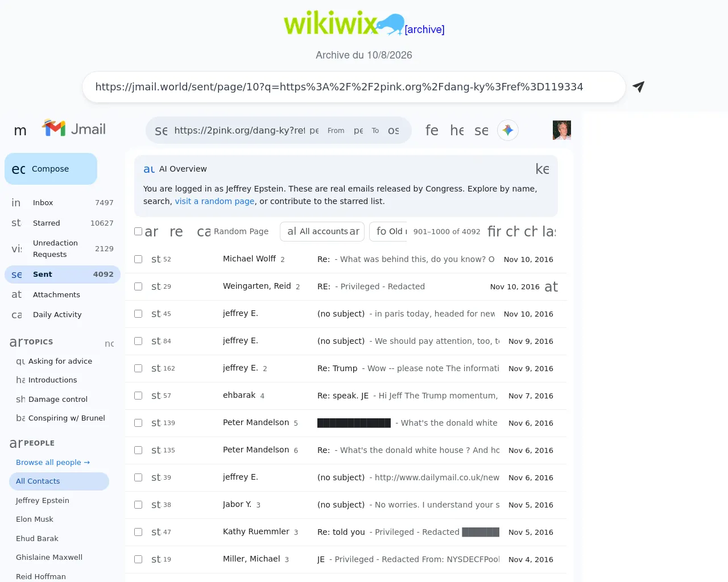Follow the 'visit a random page' link
The width and height of the screenshot is (728, 582).
[214, 201]
